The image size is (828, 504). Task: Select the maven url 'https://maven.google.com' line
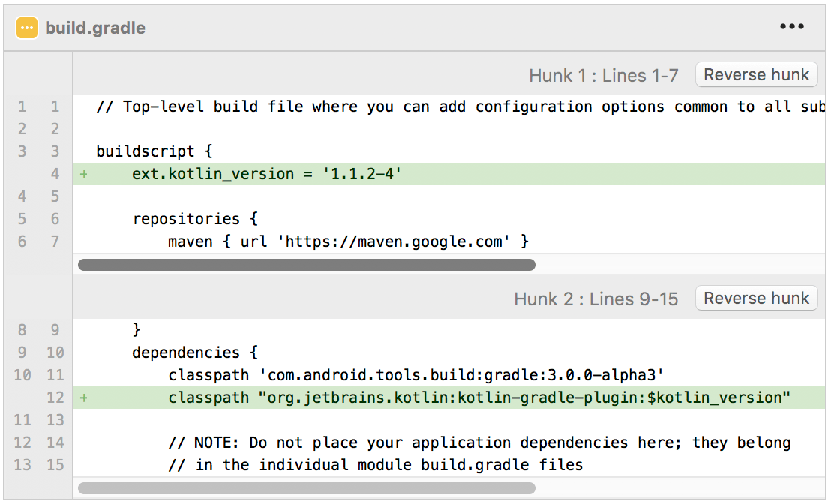[x=348, y=241]
